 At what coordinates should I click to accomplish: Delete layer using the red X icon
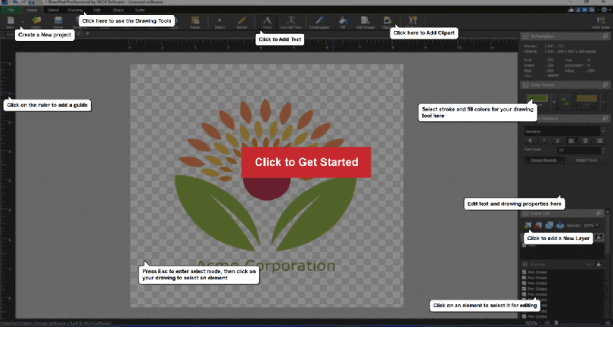point(538,226)
